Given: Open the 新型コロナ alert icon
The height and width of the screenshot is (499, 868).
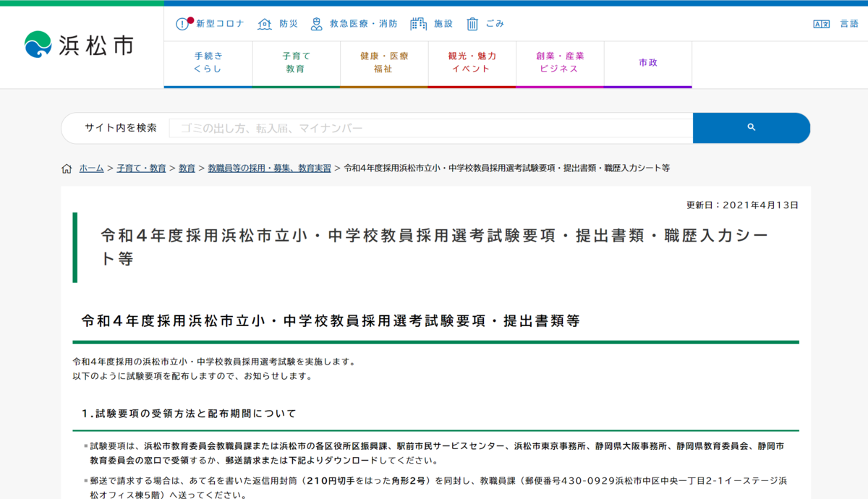Looking at the screenshot, I should pyautogui.click(x=184, y=24).
